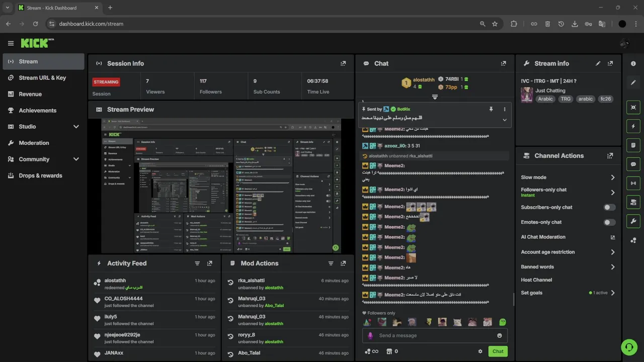This screenshot has width=644, height=362.
Task: Click the info icon in right sidebar
Action: click(633, 63)
